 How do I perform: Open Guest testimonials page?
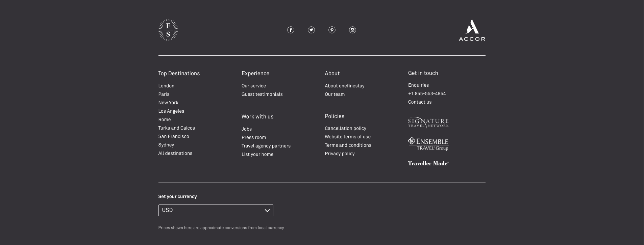point(262,94)
